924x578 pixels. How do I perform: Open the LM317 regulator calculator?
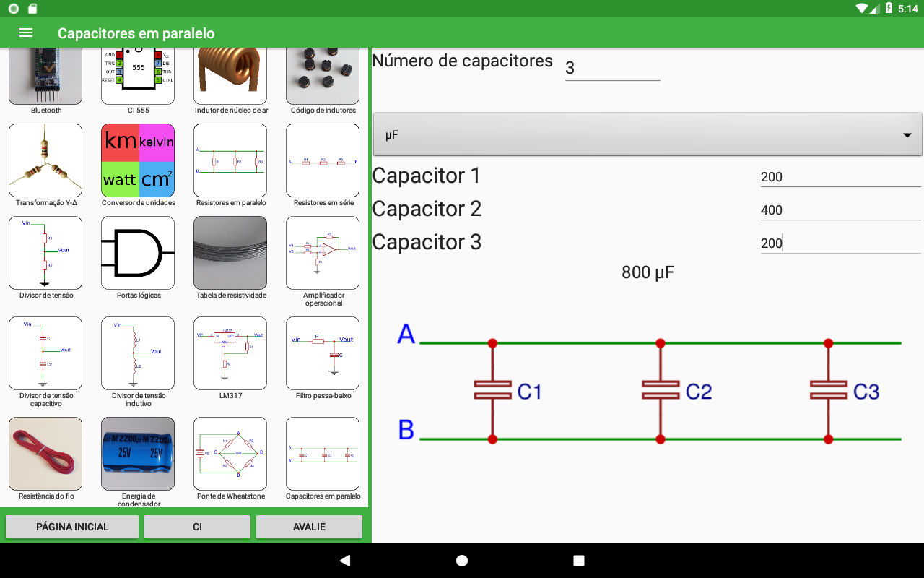click(230, 353)
